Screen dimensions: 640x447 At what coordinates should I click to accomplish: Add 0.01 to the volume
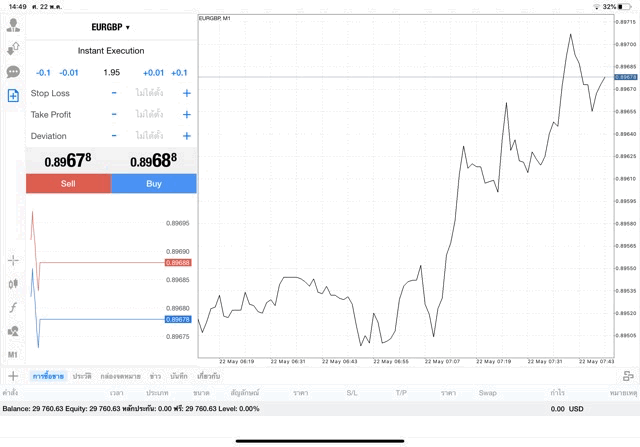coord(153,72)
